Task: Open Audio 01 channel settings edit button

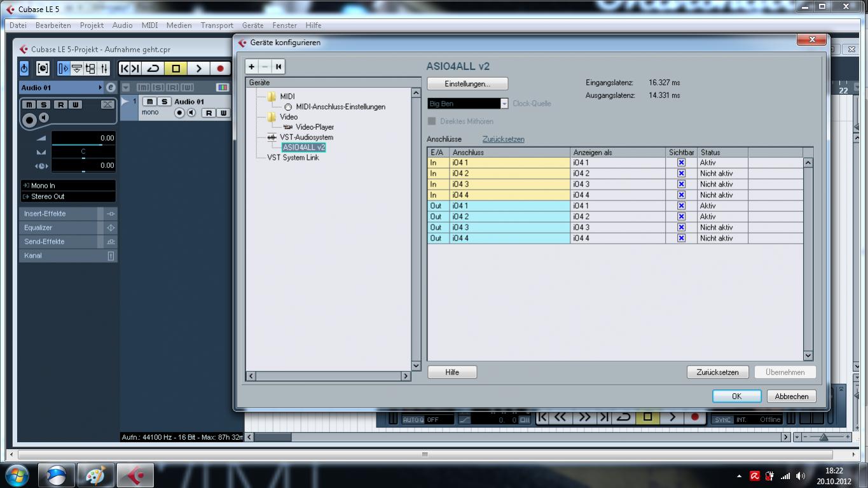Action: coord(111,87)
